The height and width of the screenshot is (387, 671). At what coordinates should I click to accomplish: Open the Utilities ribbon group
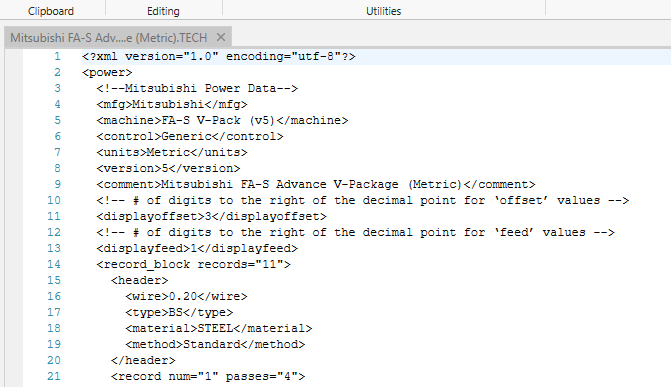pyautogui.click(x=383, y=11)
